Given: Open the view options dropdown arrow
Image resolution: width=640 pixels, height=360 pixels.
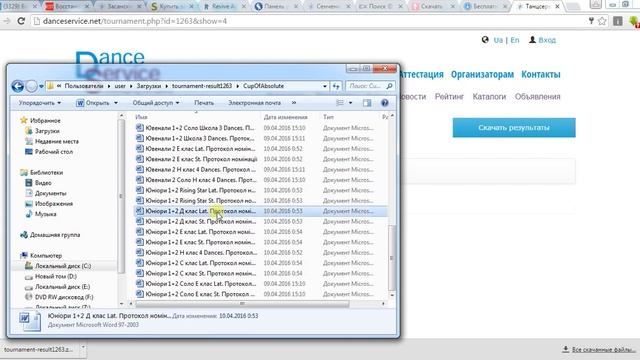Looking at the screenshot, I should tap(350, 103).
